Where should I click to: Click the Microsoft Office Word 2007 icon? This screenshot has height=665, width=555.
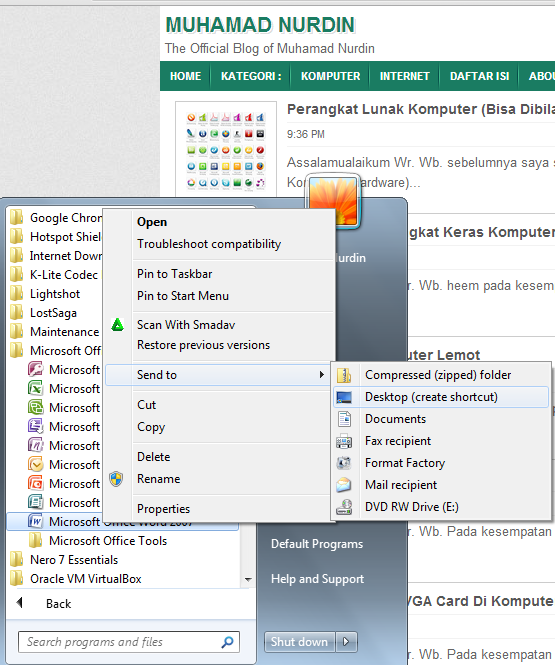click(35, 521)
